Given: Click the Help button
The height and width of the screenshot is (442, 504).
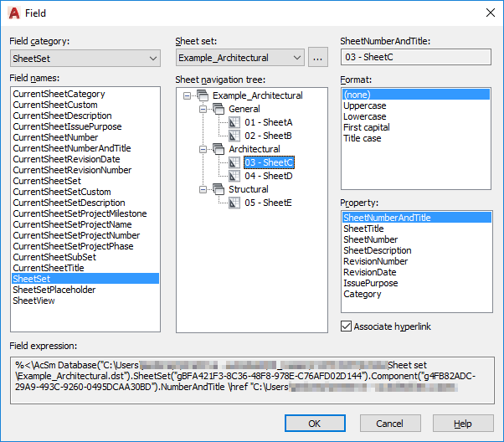Looking at the screenshot, I should (463, 424).
